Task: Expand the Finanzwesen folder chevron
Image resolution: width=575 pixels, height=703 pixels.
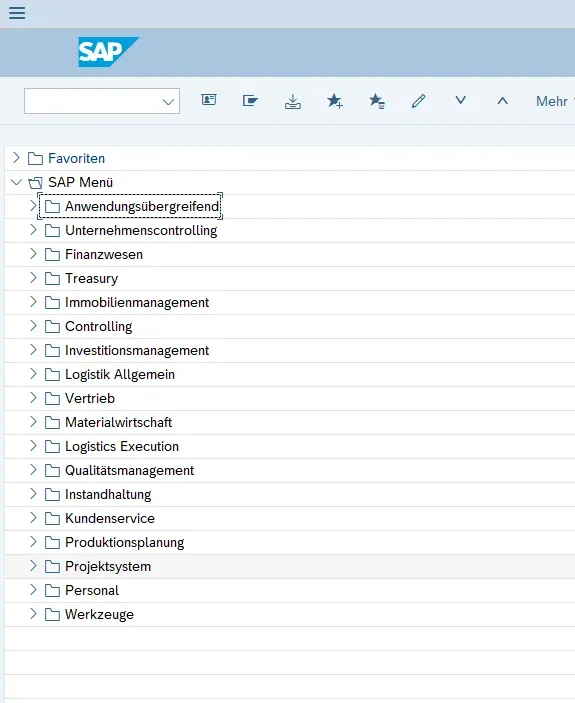Action: click(x=33, y=254)
